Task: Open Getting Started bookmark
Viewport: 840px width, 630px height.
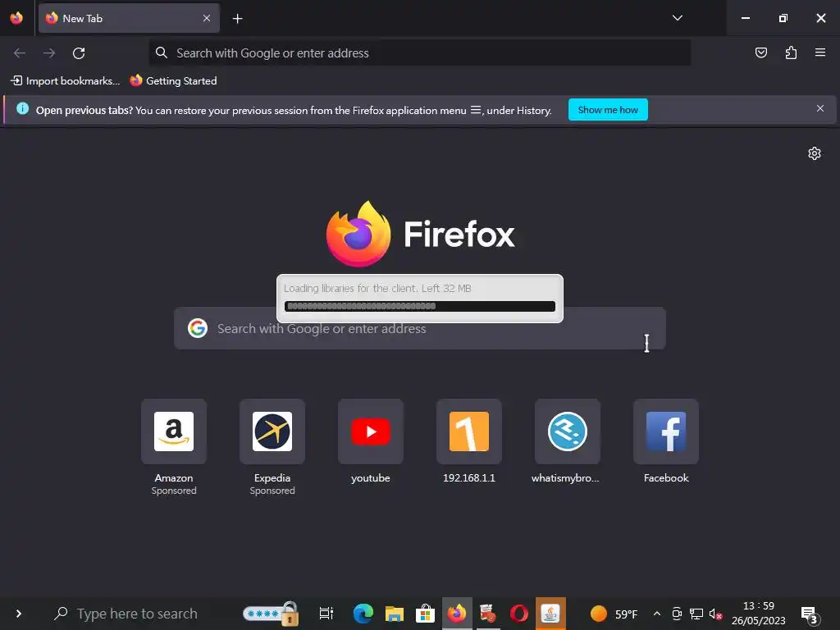Action: pyautogui.click(x=173, y=81)
